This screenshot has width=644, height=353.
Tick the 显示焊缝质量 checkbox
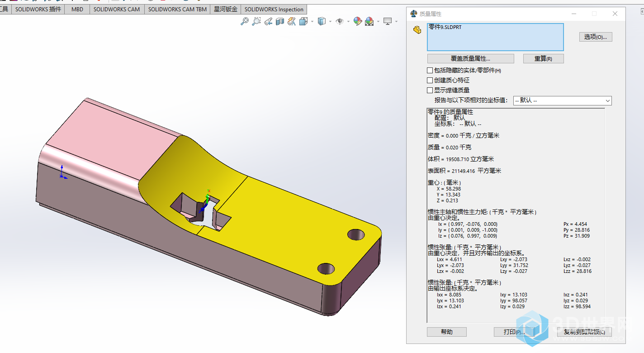point(430,91)
